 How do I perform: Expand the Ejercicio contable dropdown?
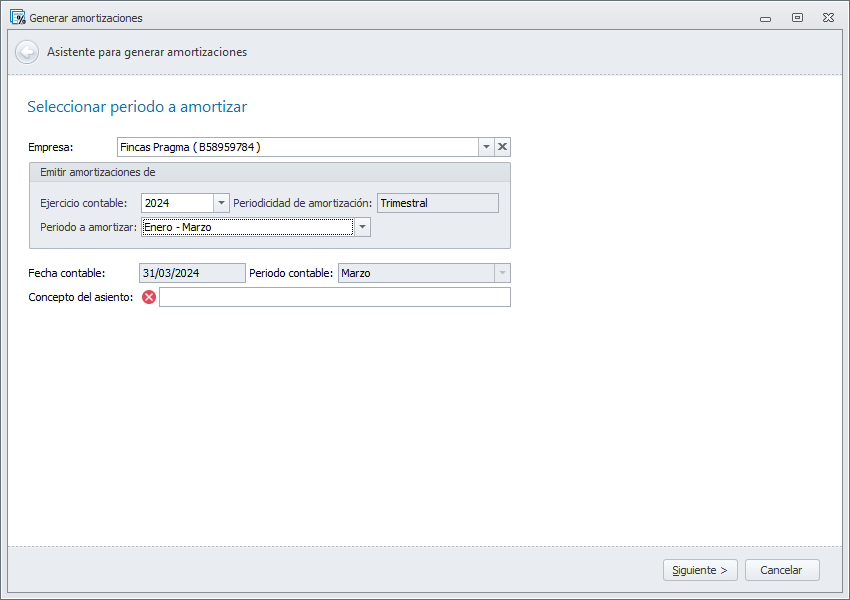pos(221,203)
